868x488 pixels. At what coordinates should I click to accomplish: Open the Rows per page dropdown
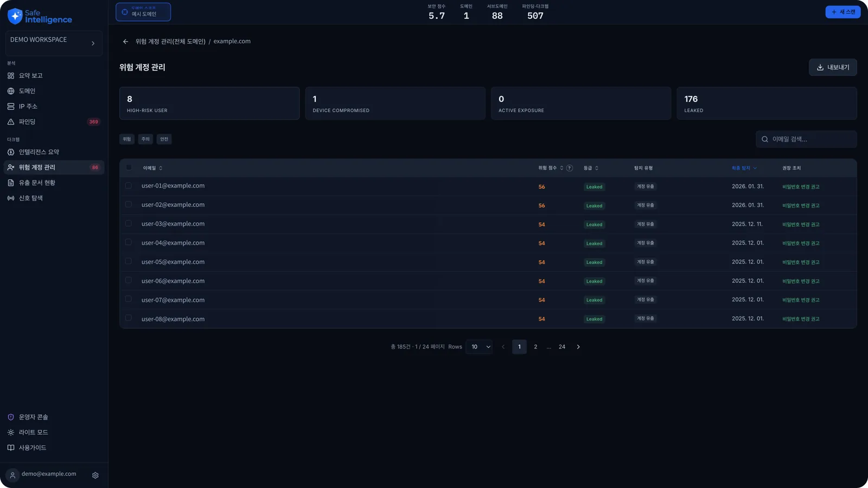pos(479,347)
